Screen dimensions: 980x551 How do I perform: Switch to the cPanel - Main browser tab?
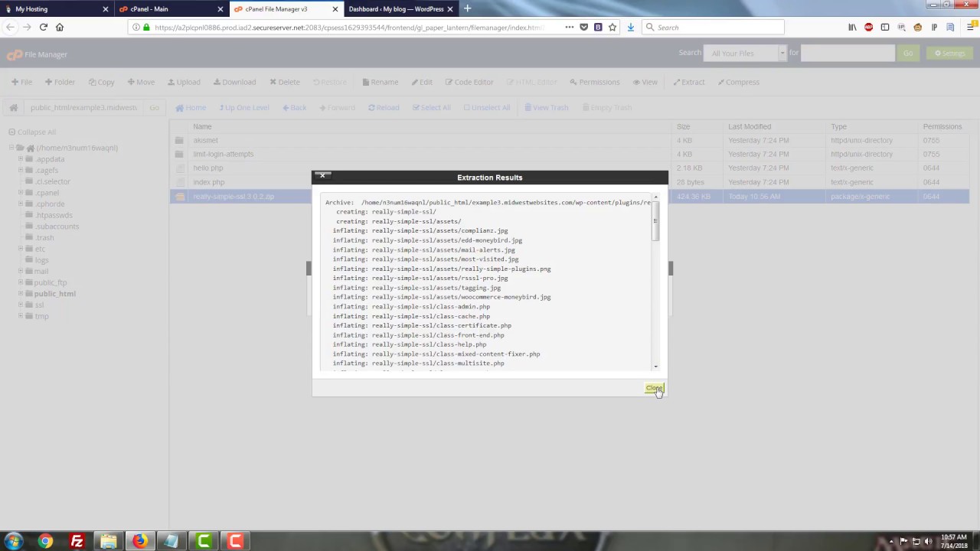tap(171, 8)
